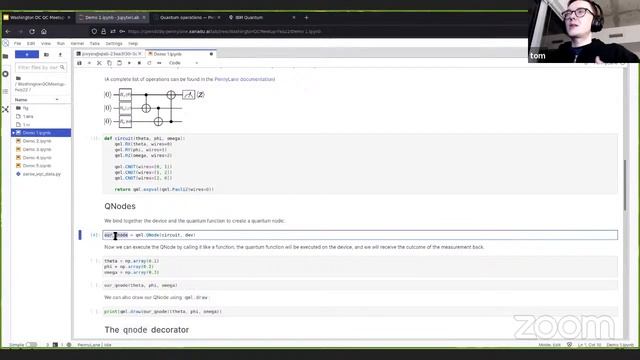Switch to the Demo 1.ipynb notebook tab
This screenshot has width=640, height=360.
pyautogui.click(x=180, y=54)
